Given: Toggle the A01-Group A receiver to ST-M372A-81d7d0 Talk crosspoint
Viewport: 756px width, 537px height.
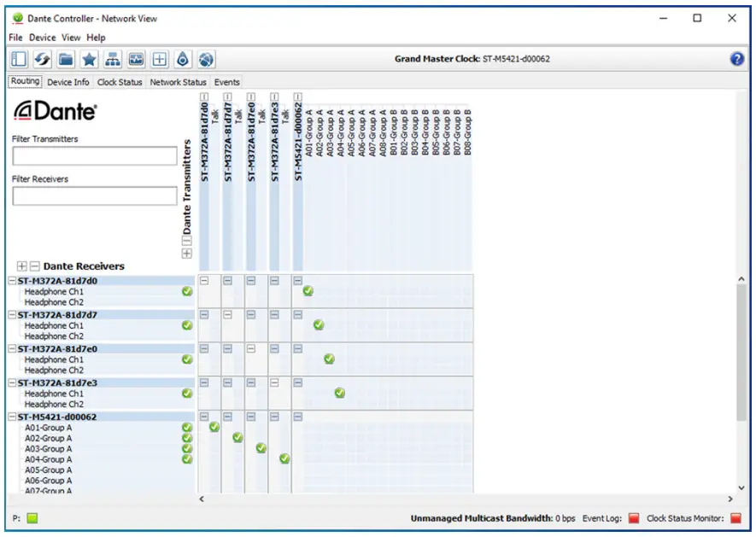Looking at the screenshot, I should pyautogui.click(x=214, y=427).
